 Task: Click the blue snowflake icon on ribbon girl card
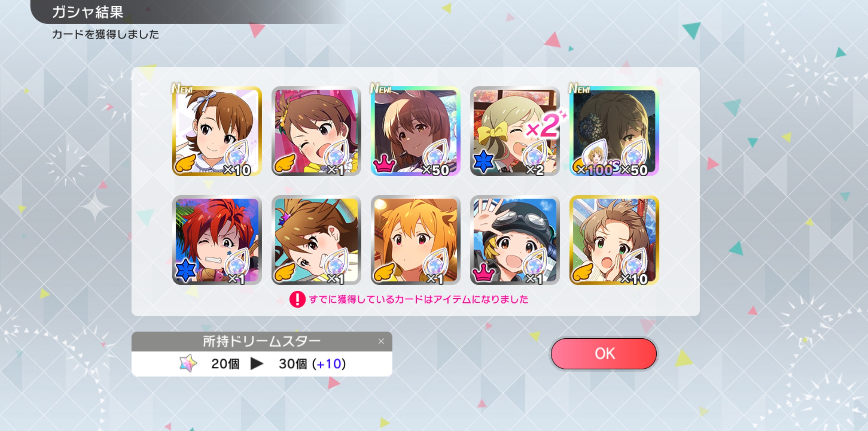coord(483,161)
